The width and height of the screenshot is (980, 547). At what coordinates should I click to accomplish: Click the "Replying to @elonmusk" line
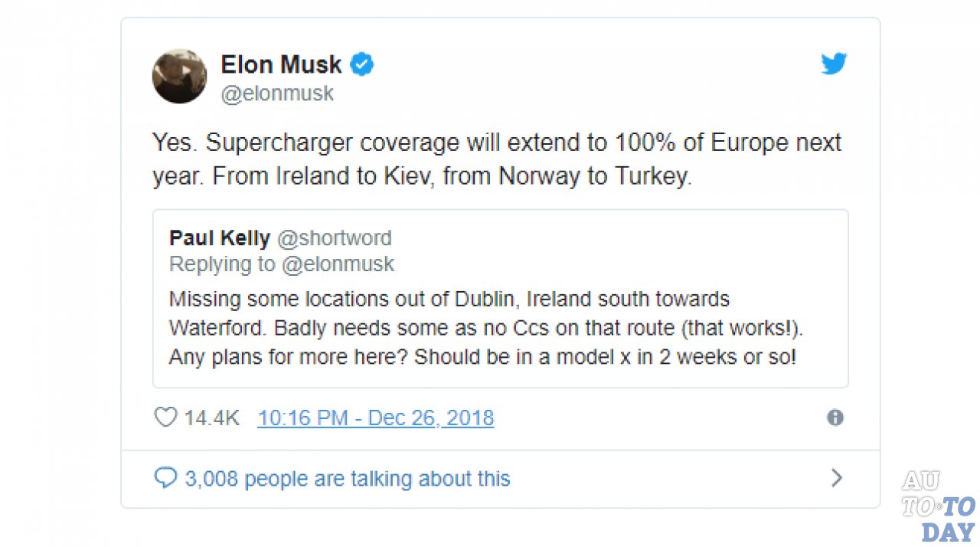pos(281,264)
